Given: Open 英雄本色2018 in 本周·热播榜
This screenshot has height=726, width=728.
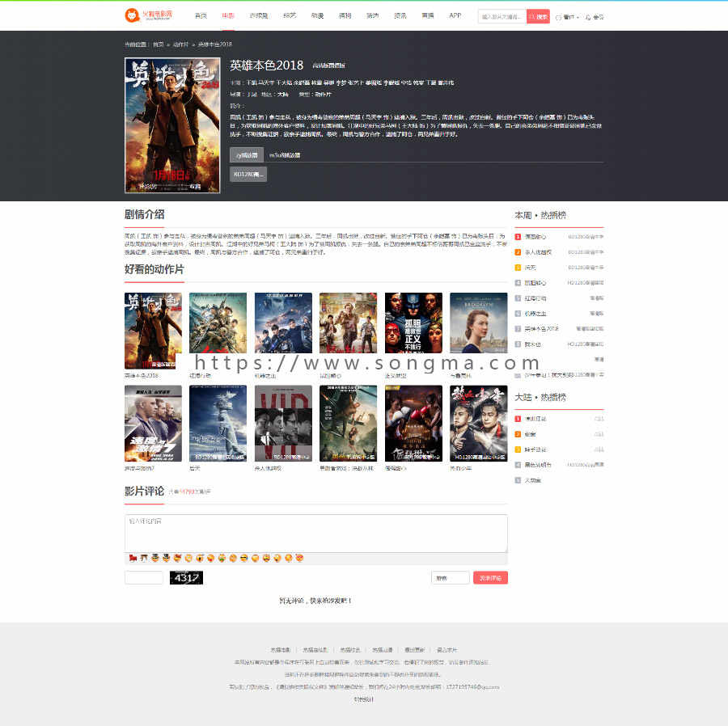Looking at the screenshot, I should point(541,329).
